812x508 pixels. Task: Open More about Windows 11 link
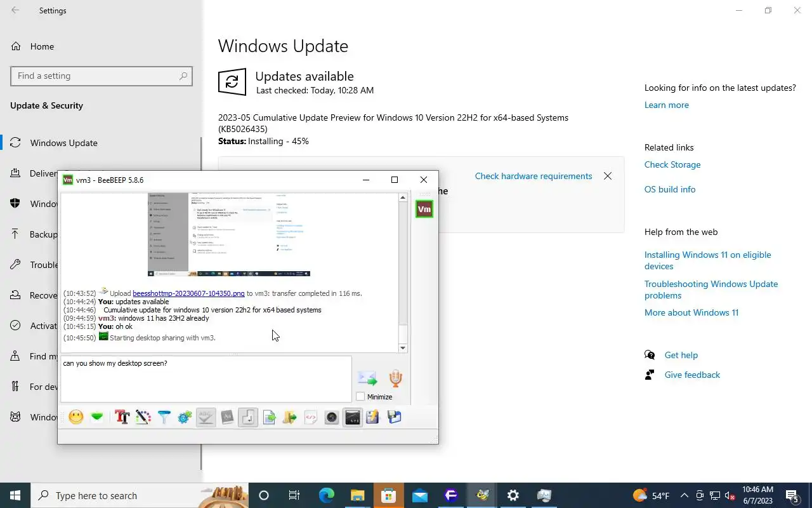pos(691,312)
